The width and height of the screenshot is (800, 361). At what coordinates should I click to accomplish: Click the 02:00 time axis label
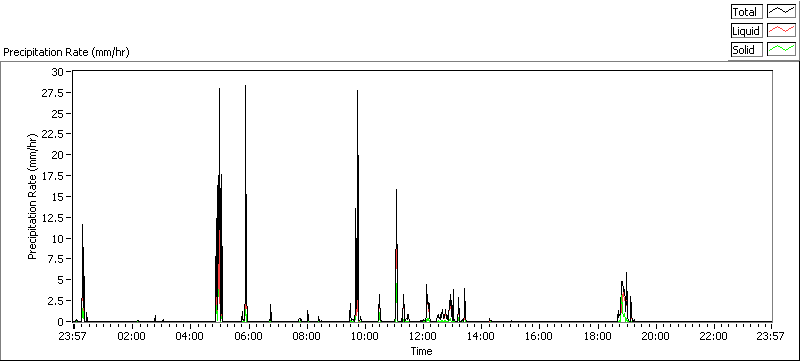point(132,336)
